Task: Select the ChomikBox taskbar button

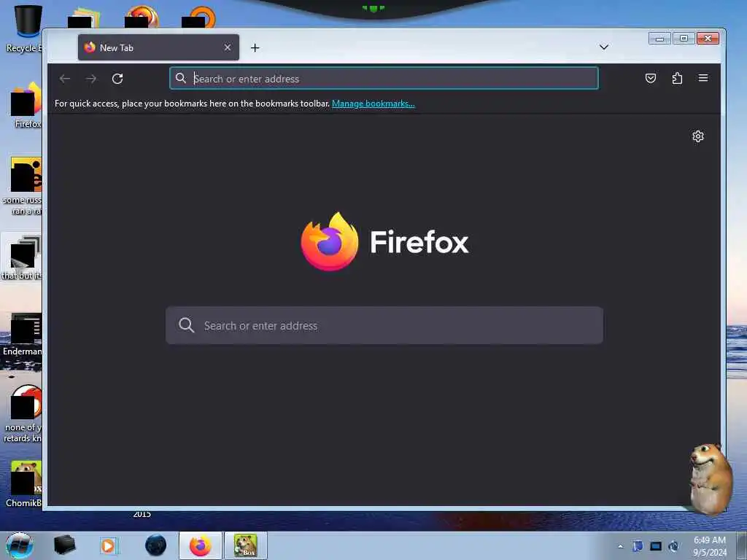Action: (246, 545)
